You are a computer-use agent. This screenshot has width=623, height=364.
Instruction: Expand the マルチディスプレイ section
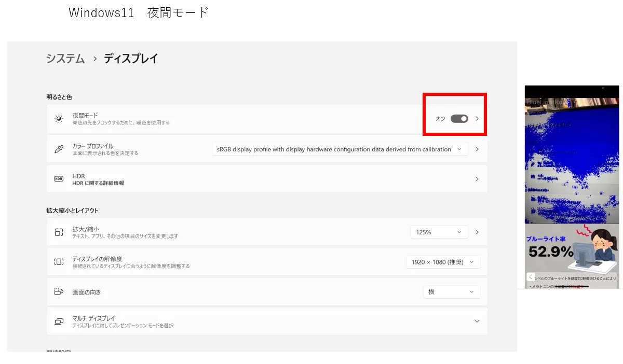pyautogui.click(x=477, y=321)
